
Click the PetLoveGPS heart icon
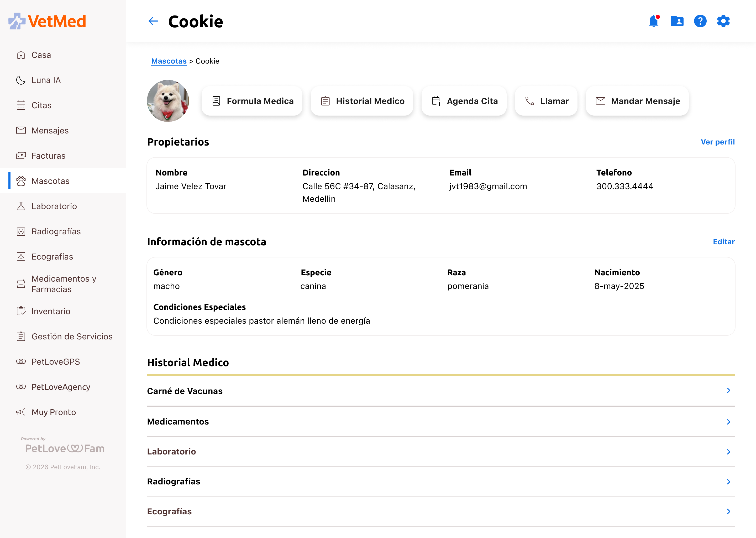[x=21, y=361]
